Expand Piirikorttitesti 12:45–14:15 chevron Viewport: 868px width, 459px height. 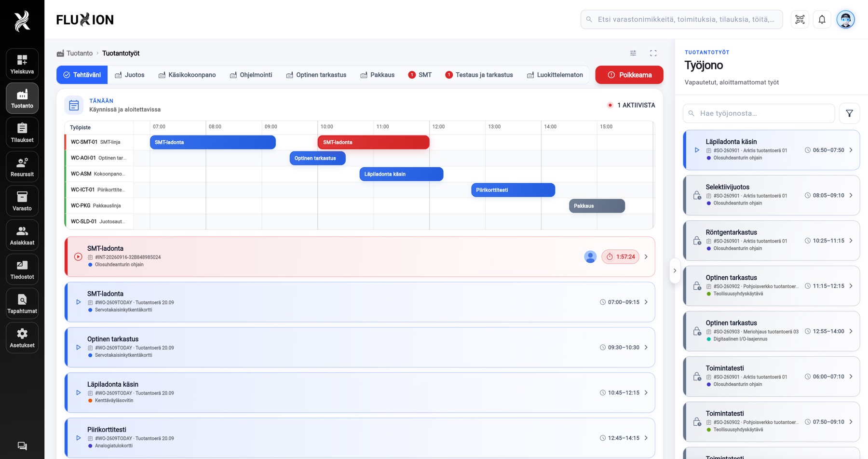coord(646,438)
